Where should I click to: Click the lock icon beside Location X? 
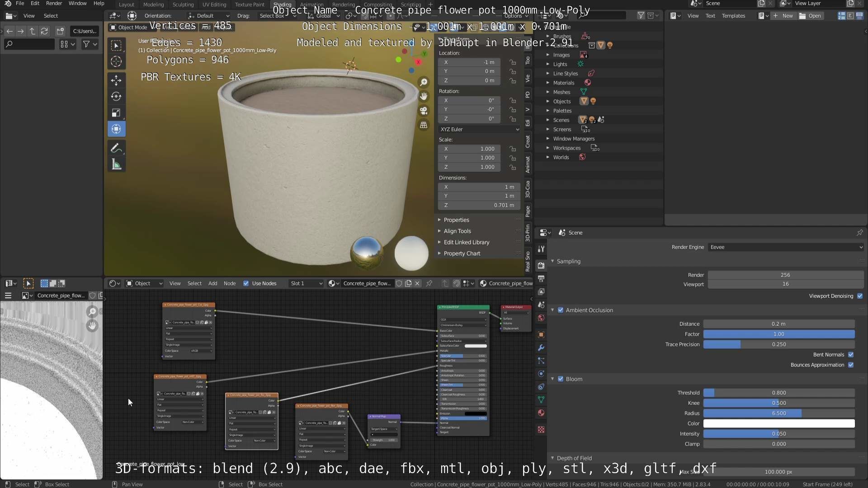pyautogui.click(x=513, y=62)
